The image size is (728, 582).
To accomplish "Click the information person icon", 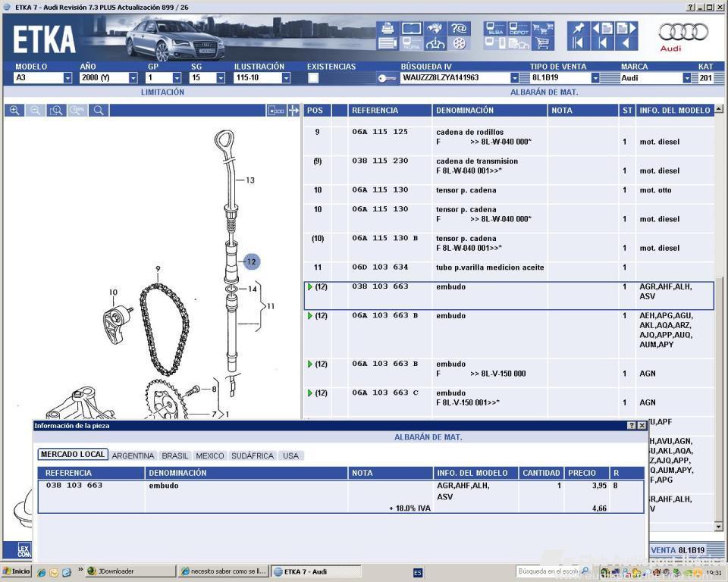I will point(435,44).
